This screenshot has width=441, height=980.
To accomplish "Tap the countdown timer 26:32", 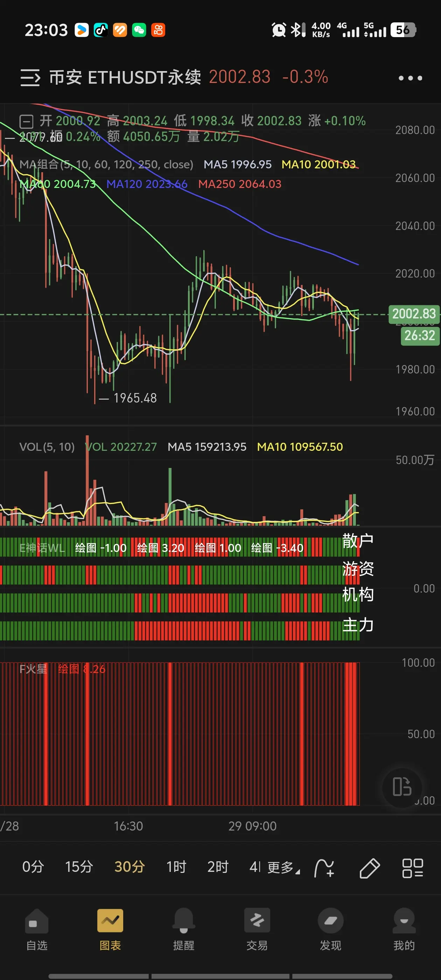I will point(420,336).
